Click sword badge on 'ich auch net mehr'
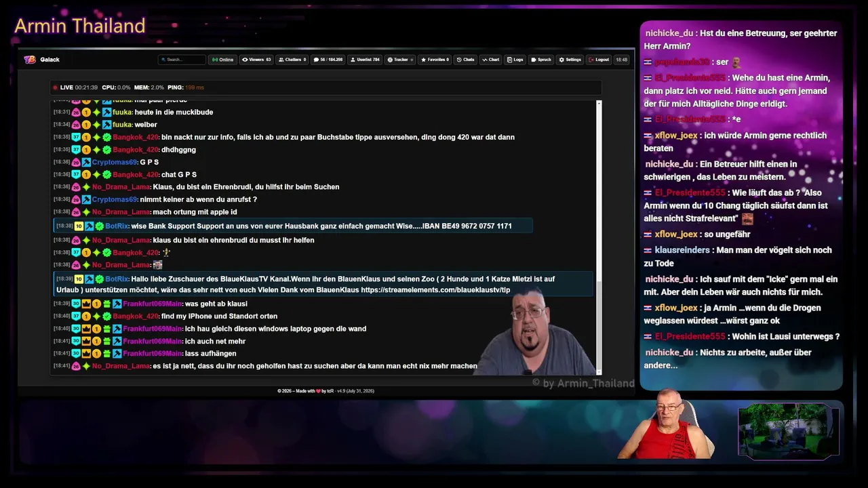Viewport: 868px width, 488px height. point(117,342)
